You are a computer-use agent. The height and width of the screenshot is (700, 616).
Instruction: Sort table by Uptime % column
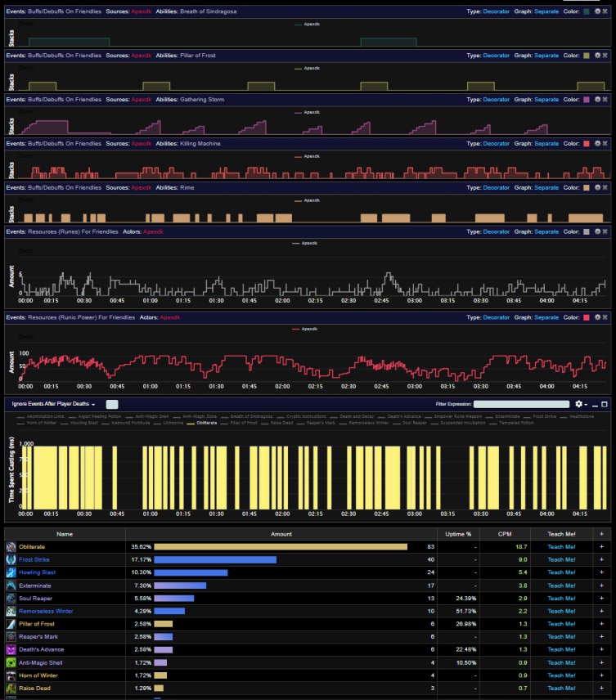tap(458, 534)
